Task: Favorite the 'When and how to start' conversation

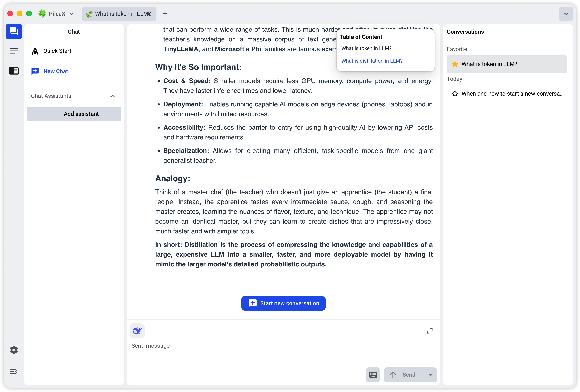Action: (455, 94)
